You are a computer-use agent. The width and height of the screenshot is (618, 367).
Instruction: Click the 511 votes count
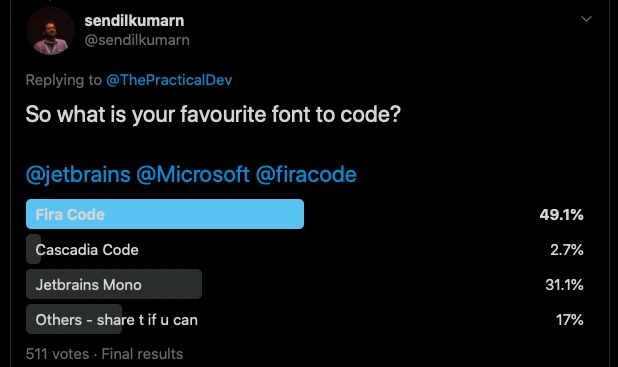click(58, 354)
